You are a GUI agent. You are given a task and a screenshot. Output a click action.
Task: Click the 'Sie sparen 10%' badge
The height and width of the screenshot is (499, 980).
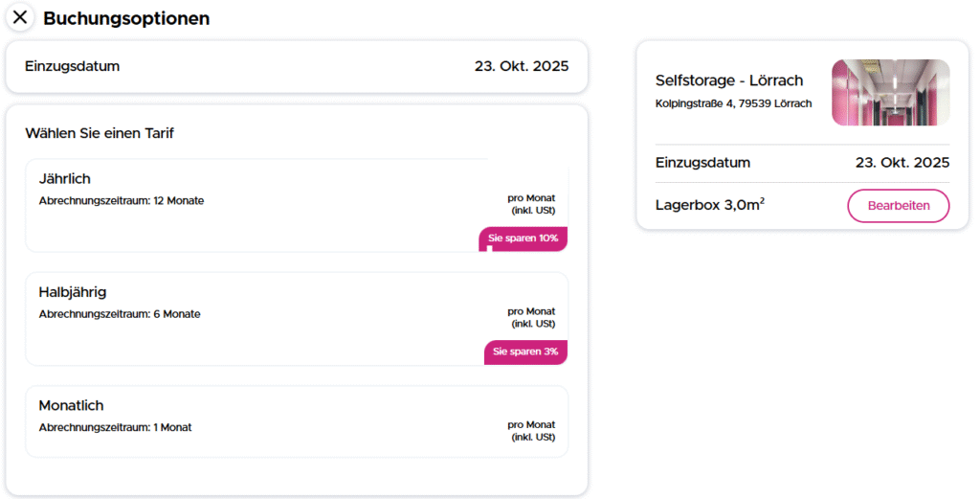(x=523, y=238)
